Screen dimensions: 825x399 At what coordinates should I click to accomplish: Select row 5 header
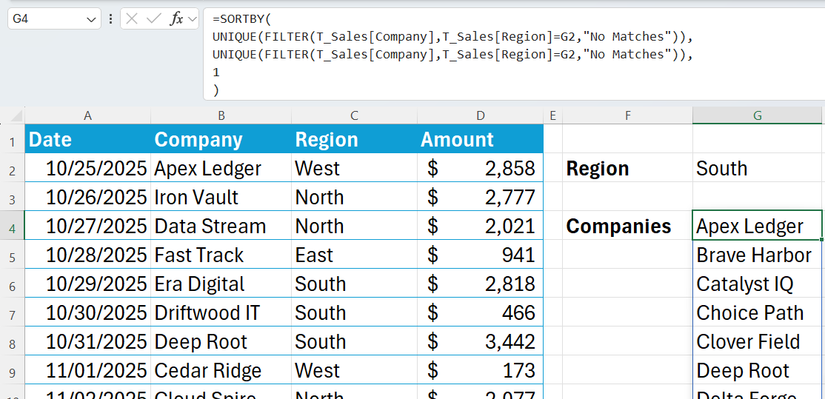click(x=12, y=255)
